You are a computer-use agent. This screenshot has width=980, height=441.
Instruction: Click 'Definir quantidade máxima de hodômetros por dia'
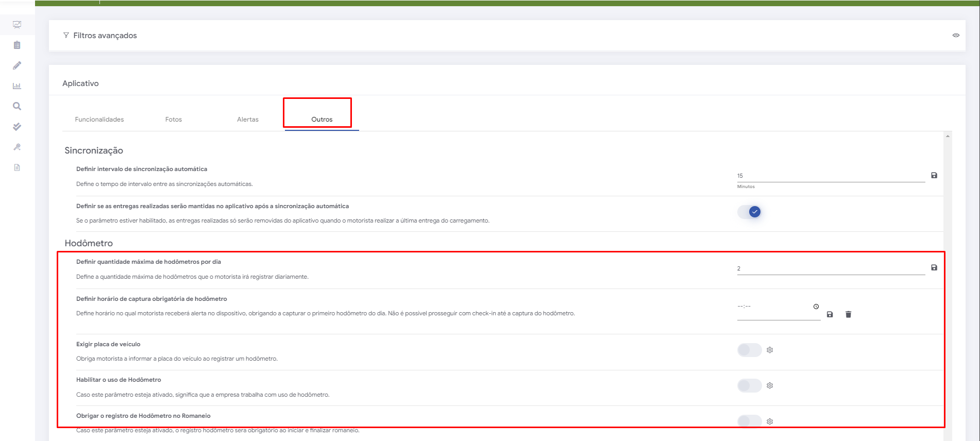(148, 262)
